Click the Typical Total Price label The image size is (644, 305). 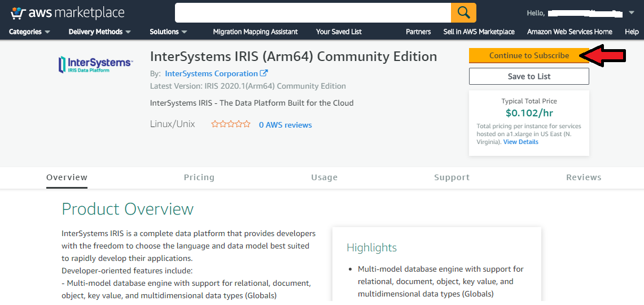pyautogui.click(x=529, y=101)
